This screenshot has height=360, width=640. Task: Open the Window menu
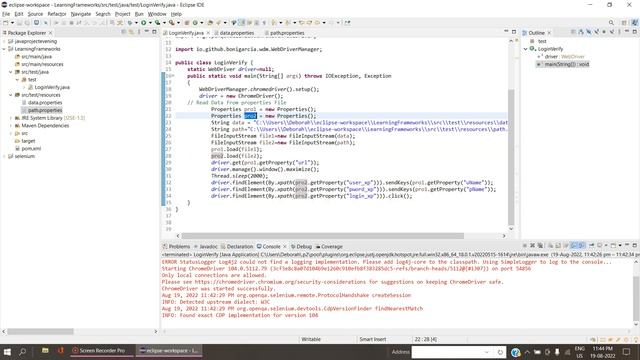click(157, 14)
